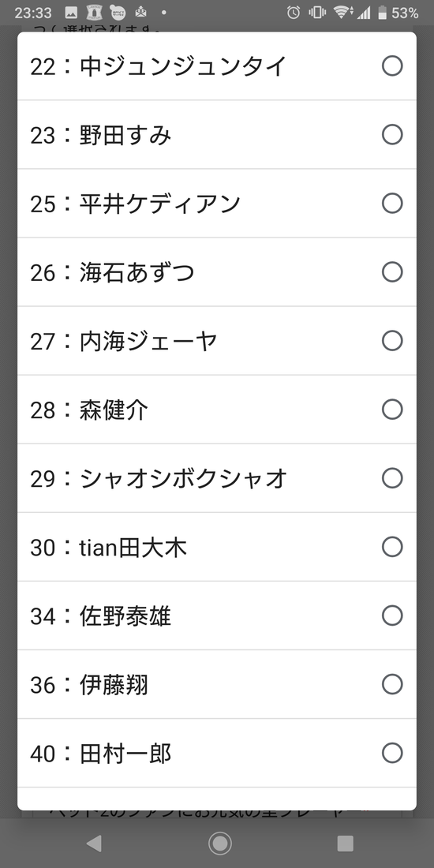434x868 pixels.
Task: Tap the image notification icon in status bar
Action: click(71, 12)
